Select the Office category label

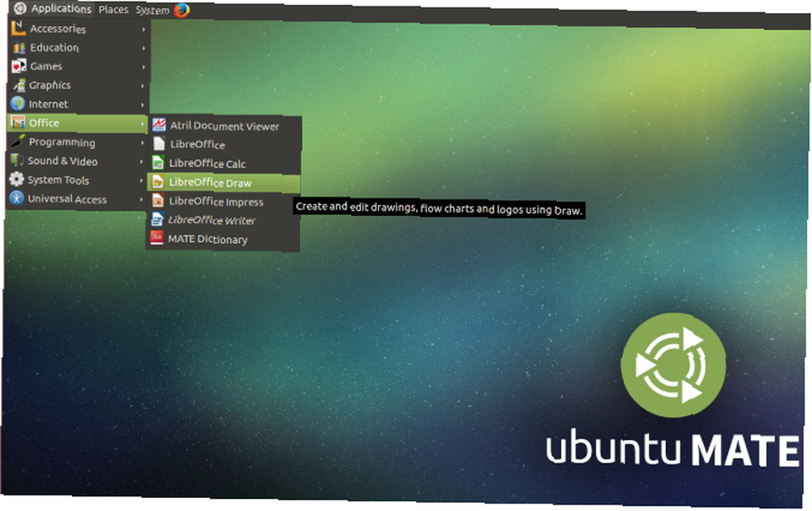(44, 123)
